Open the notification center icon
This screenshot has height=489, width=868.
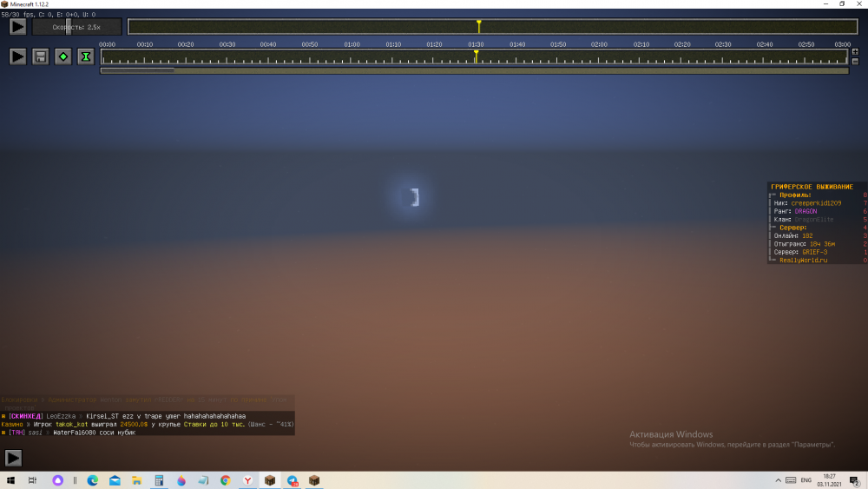point(855,480)
